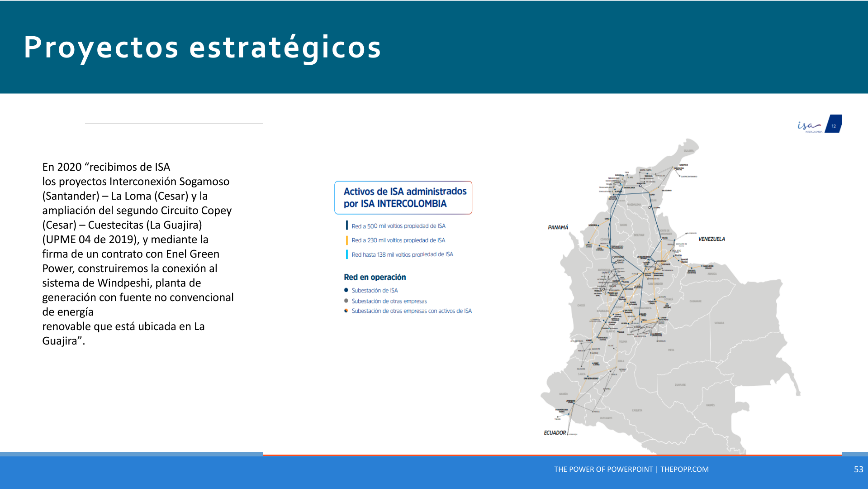Click the 'Red en operación' legend heading
Image resolution: width=868 pixels, height=489 pixels.
click(375, 277)
